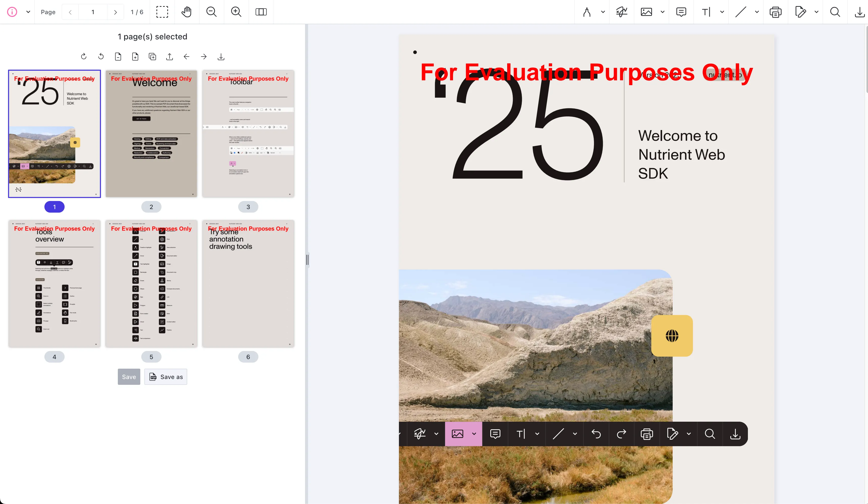Focus the page number input field
868x504 pixels.
coord(93,12)
